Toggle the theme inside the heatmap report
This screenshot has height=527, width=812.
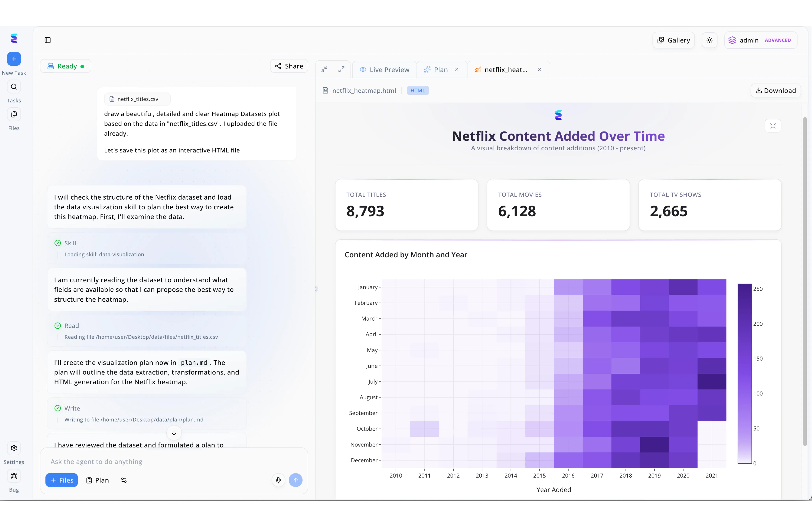tap(773, 126)
